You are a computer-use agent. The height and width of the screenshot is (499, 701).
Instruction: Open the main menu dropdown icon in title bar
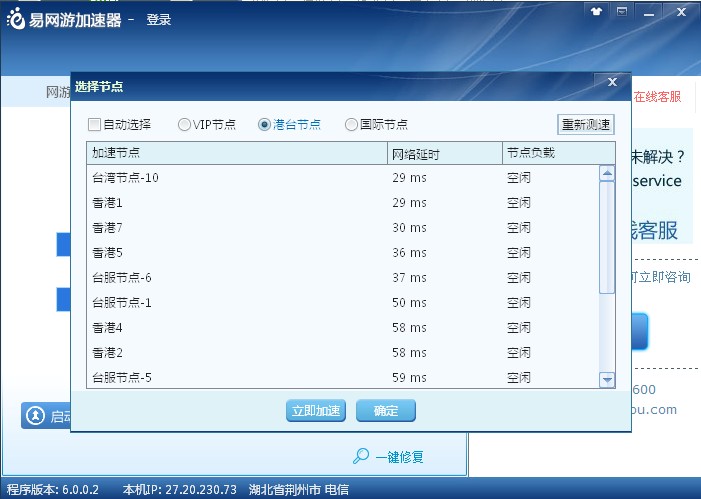click(x=622, y=12)
